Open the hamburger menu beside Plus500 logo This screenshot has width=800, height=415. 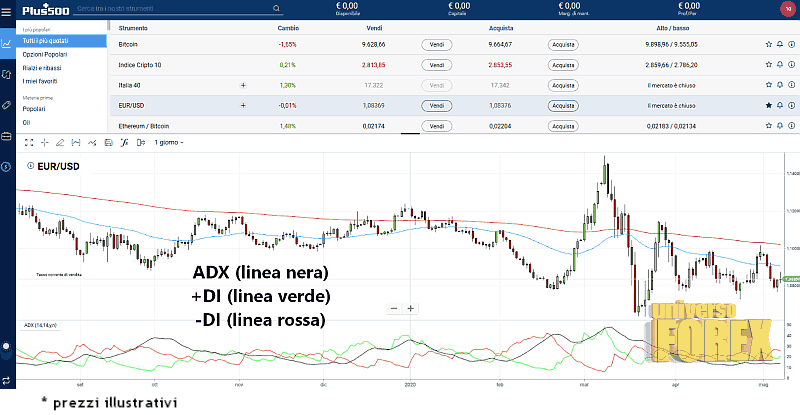click(6, 10)
